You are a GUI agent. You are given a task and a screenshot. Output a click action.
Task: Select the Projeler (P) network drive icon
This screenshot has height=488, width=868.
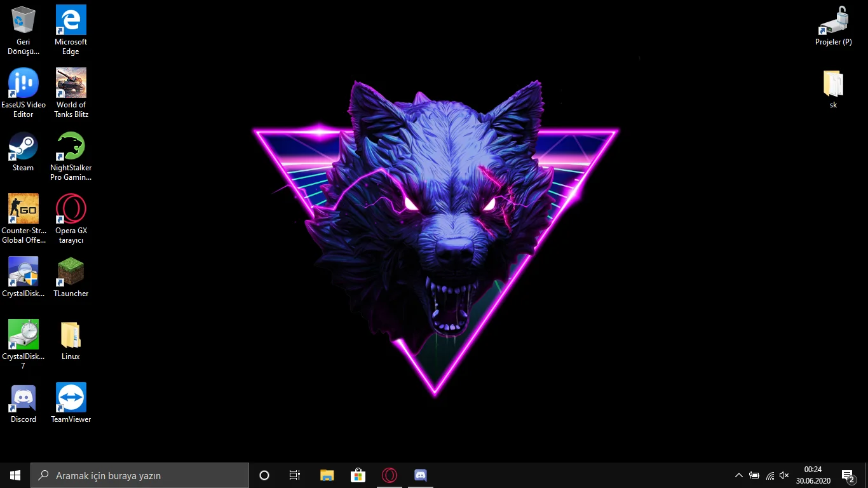tap(833, 26)
